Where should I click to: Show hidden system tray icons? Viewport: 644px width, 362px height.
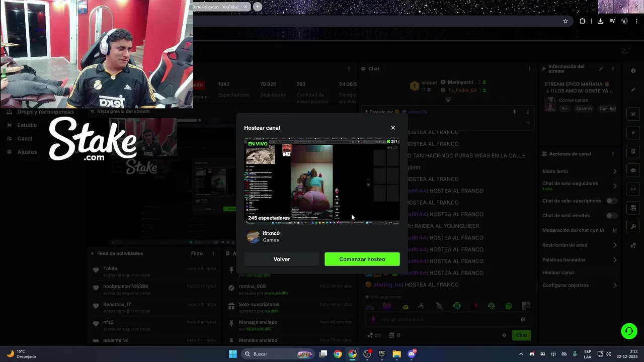(x=521, y=354)
